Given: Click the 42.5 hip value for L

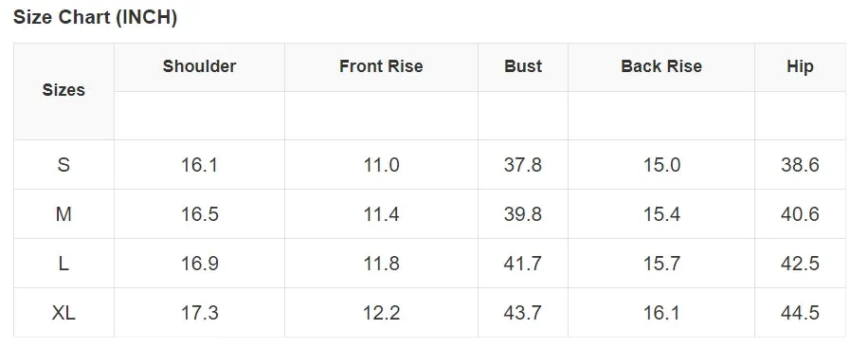Looking at the screenshot, I should tap(800, 264).
